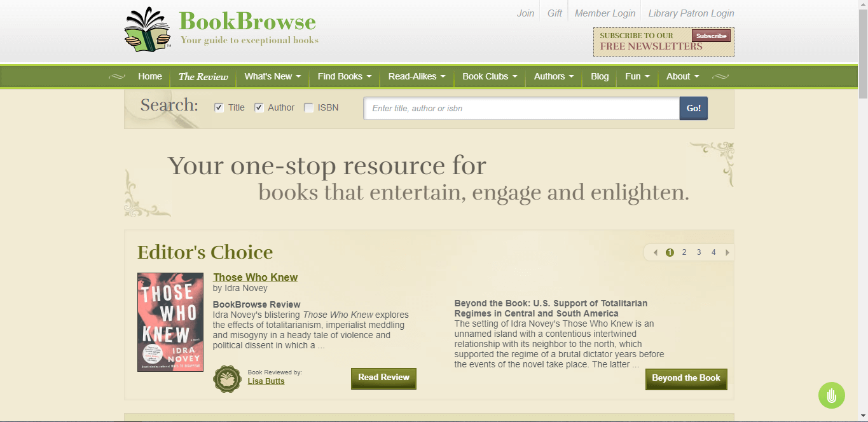Select Editor's Choice page 4

coord(713,252)
